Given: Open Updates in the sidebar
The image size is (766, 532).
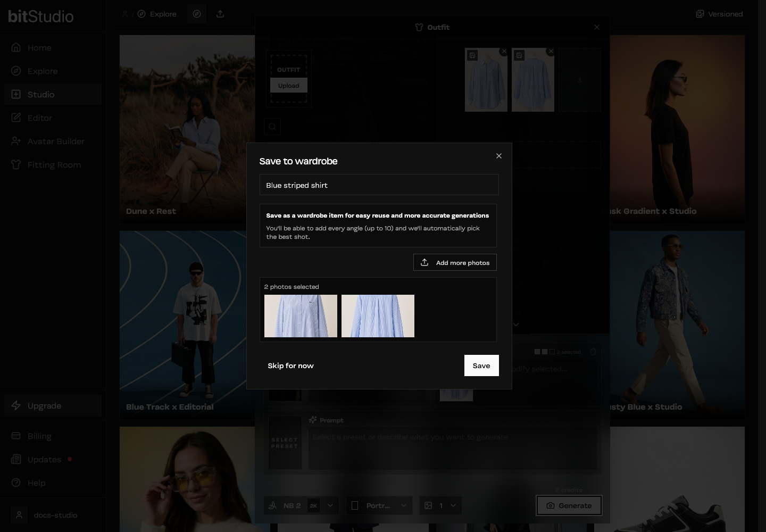Looking at the screenshot, I should click(x=53, y=459).
